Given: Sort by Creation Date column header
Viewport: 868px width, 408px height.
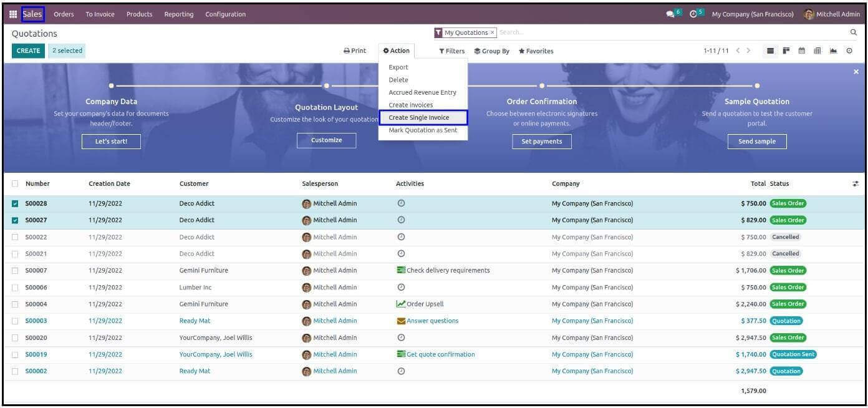Looking at the screenshot, I should pyautogui.click(x=109, y=183).
